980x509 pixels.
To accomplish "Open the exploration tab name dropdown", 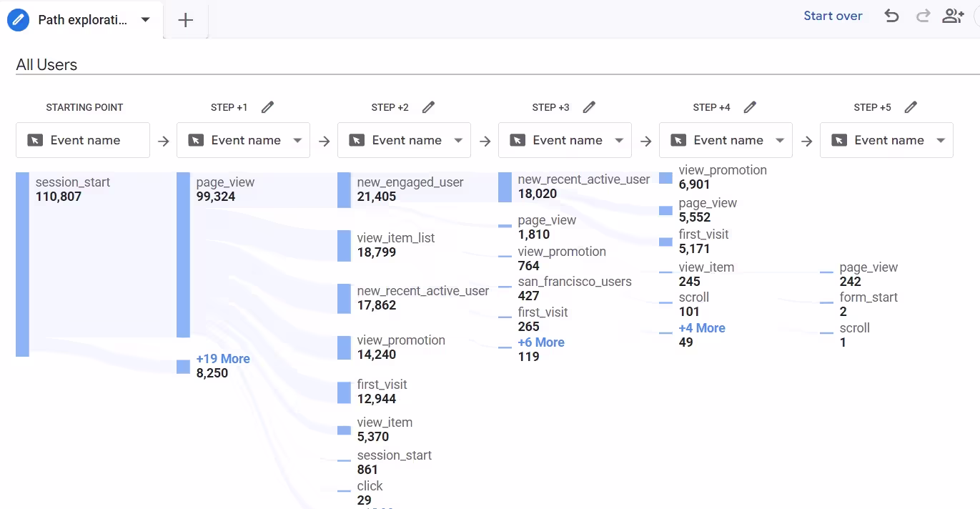I will click(145, 20).
